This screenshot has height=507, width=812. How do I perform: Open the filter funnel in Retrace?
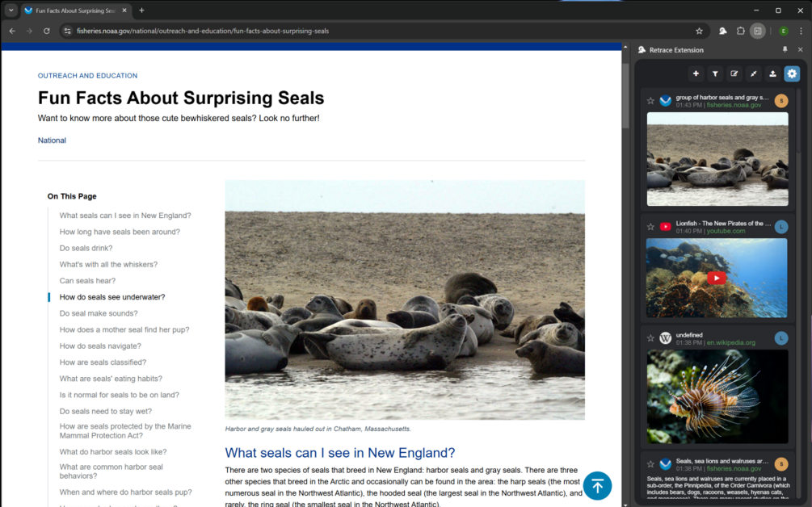point(715,74)
